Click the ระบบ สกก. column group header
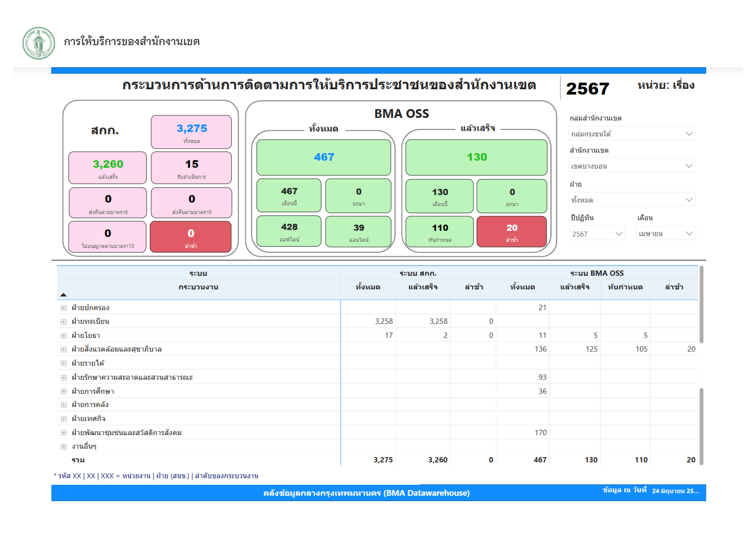756x535 pixels. pyautogui.click(x=418, y=273)
